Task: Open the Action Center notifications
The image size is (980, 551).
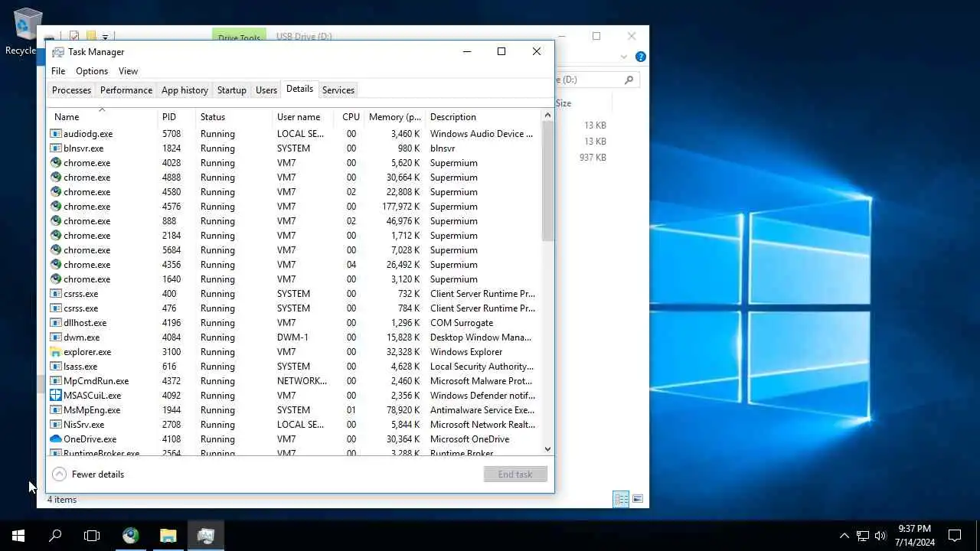Action: coord(955,536)
